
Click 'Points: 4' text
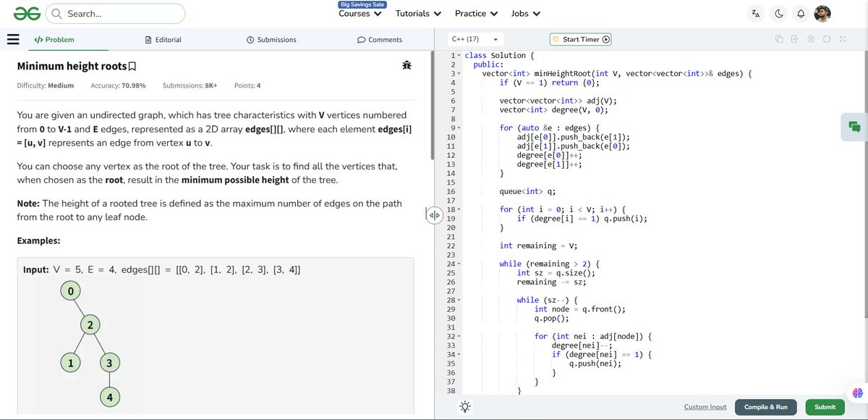coord(247,85)
